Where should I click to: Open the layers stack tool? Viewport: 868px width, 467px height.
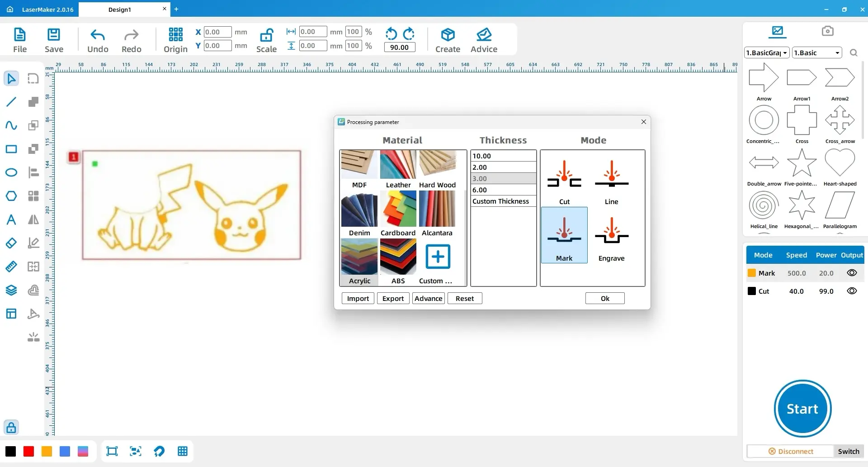tap(11, 290)
